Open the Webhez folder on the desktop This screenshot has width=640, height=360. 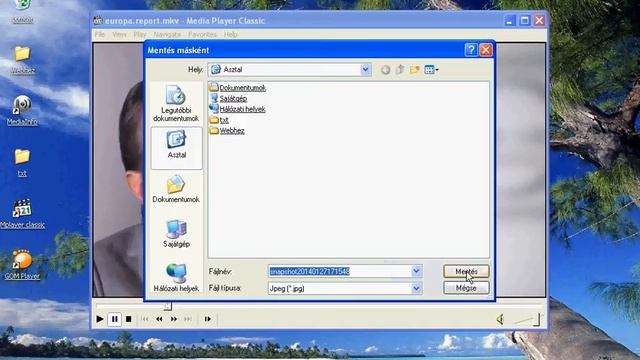pos(22,60)
